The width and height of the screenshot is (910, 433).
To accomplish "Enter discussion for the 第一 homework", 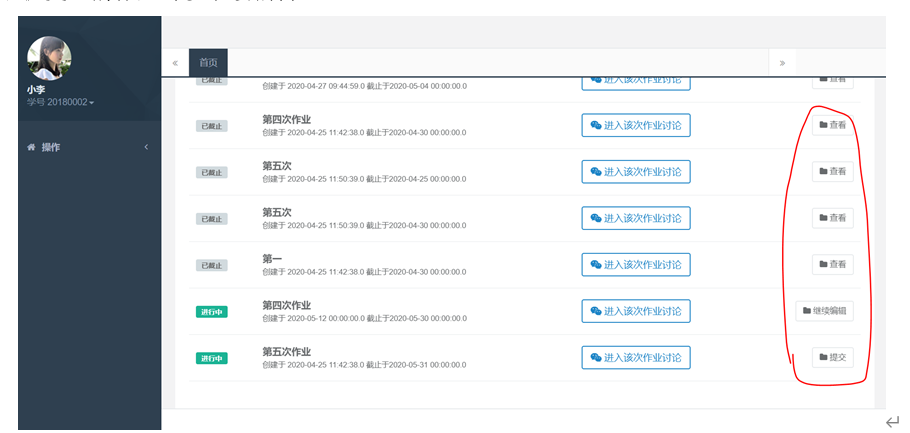I will (x=636, y=265).
